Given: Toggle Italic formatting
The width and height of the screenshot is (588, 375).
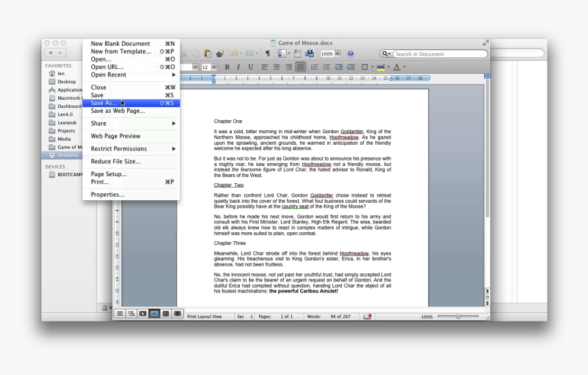Looking at the screenshot, I should [239, 67].
